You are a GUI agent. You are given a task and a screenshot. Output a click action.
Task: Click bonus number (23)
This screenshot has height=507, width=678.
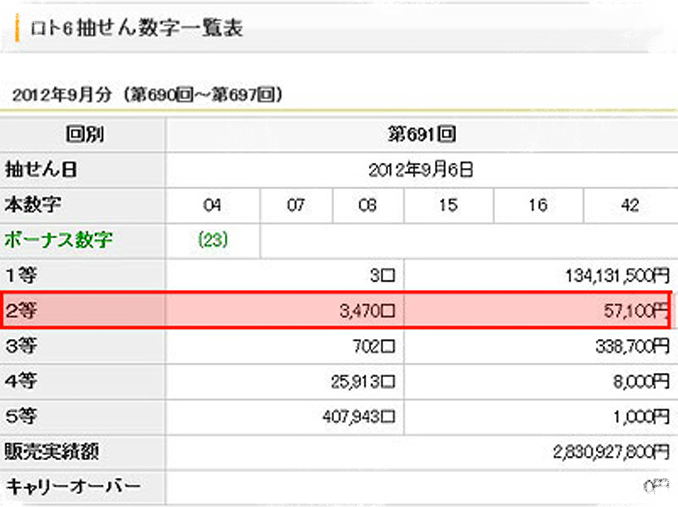pyautogui.click(x=213, y=240)
